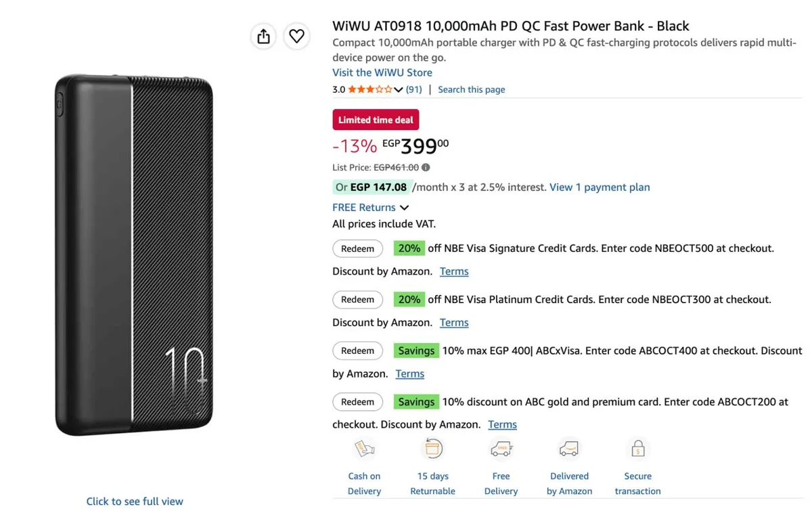Click the list price info icon
The width and height of the screenshot is (812, 515).
coord(426,167)
